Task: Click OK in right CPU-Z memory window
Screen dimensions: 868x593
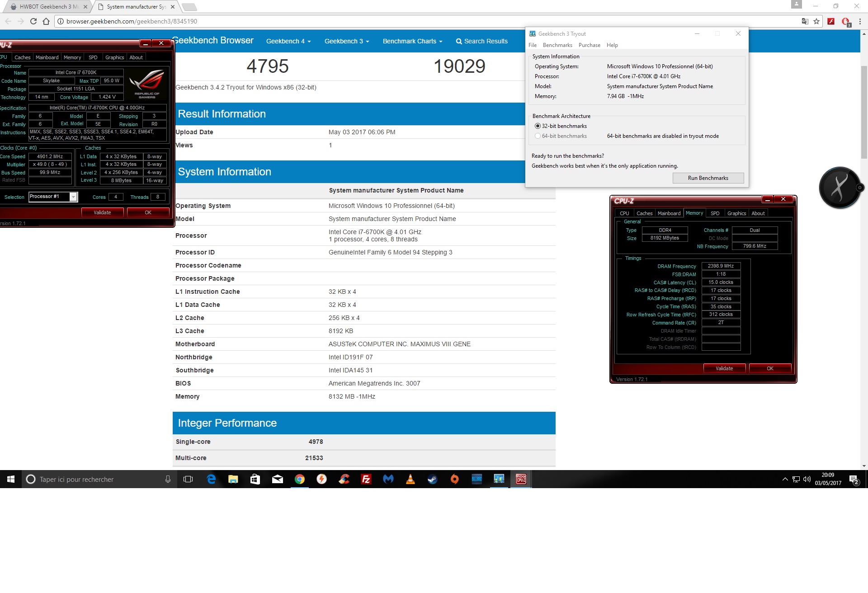Action: tap(770, 368)
